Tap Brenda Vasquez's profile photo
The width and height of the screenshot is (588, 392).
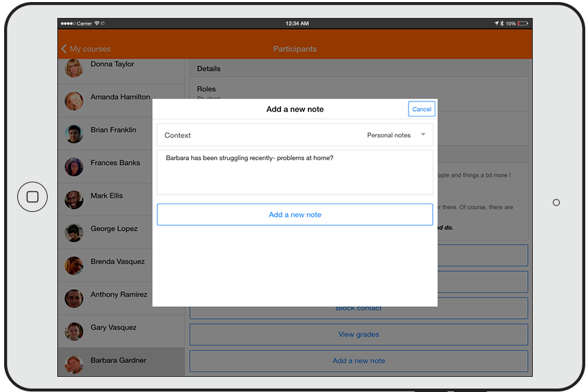(74, 266)
